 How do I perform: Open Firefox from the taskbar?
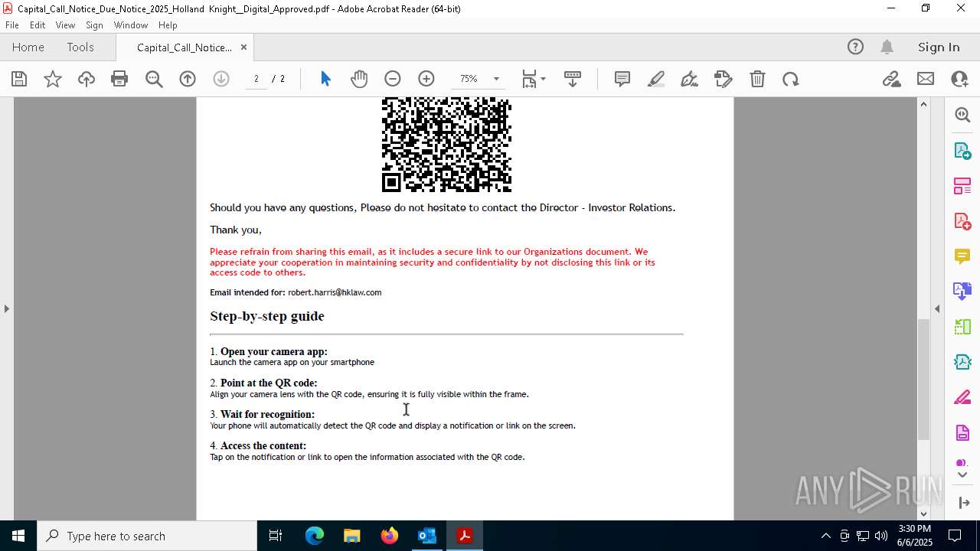[390, 536]
